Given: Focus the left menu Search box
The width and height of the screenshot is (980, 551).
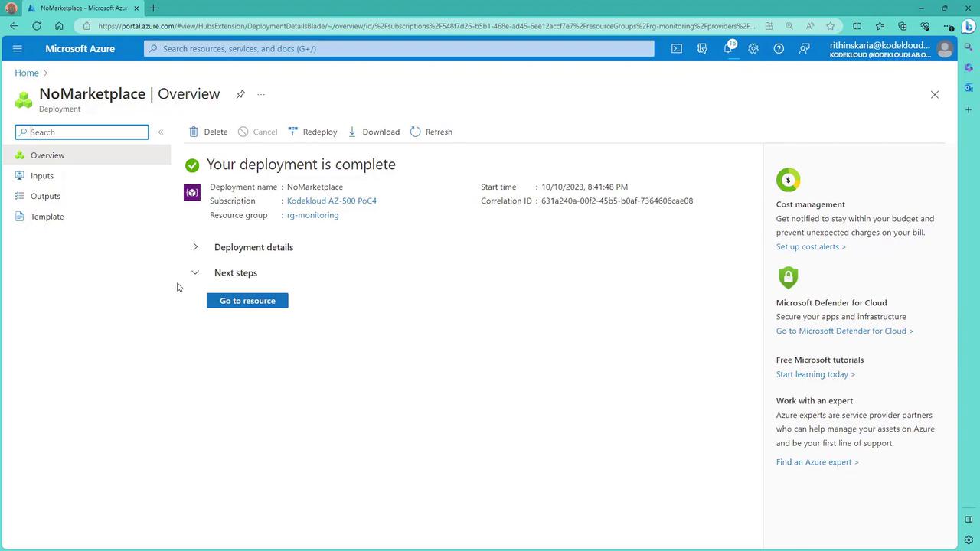Looking at the screenshot, I should point(82,132).
